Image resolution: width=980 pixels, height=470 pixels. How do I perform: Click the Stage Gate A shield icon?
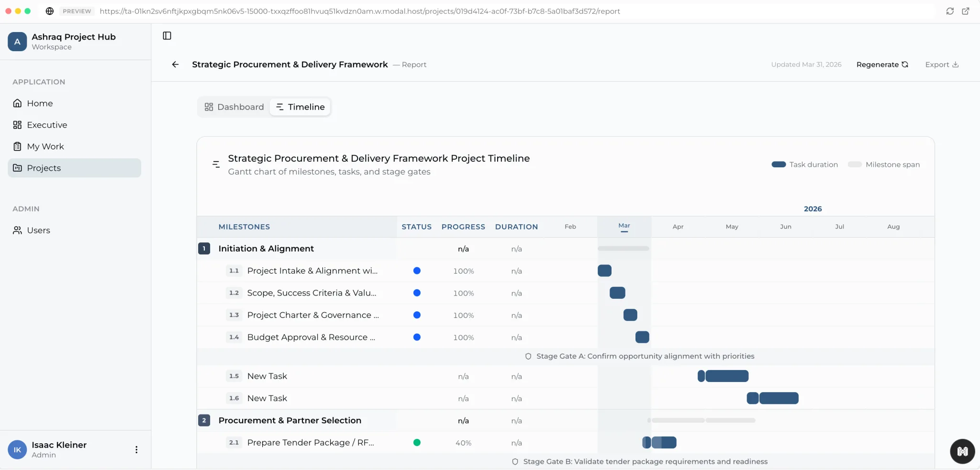[x=528, y=356]
